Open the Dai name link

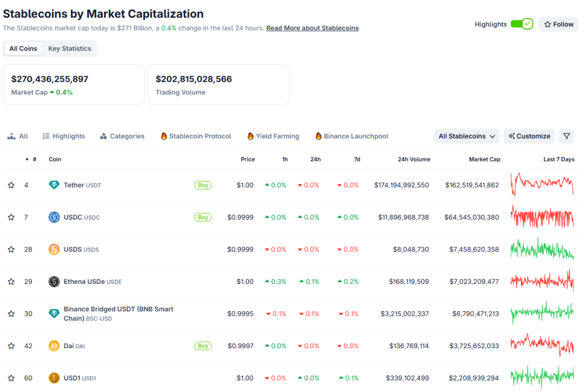pos(74,346)
